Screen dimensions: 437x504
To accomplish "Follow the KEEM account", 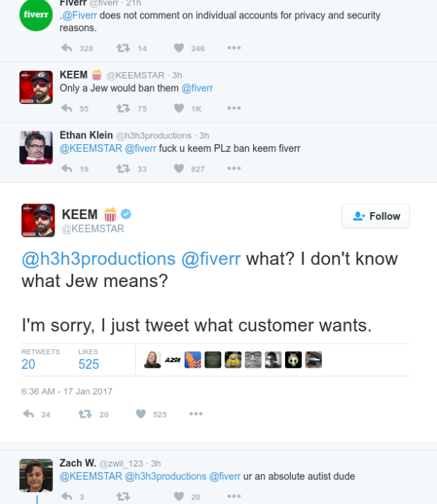I will point(375,216).
